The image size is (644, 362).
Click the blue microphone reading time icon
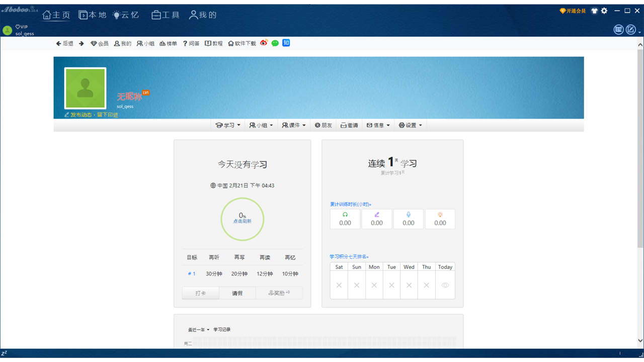[x=409, y=215]
